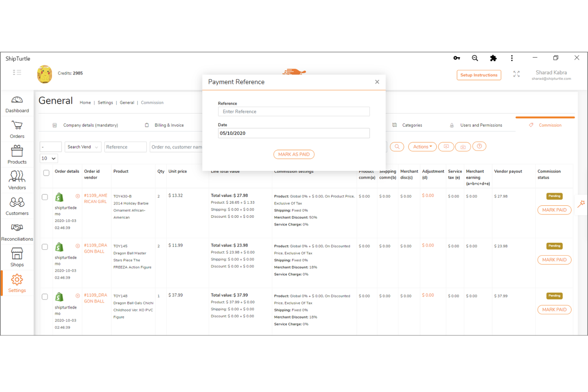Screen dimensions: 588x392
Task: Click the Shopify icon on the first order row
Action: (x=59, y=197)
